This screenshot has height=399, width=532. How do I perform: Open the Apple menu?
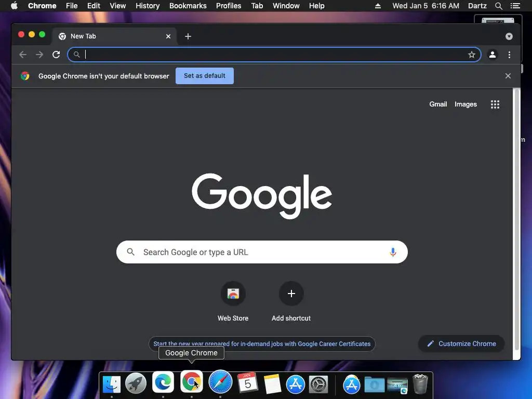click(14, 6)
